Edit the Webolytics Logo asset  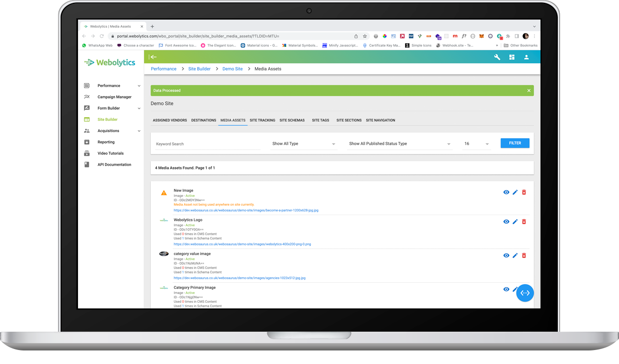515,222
